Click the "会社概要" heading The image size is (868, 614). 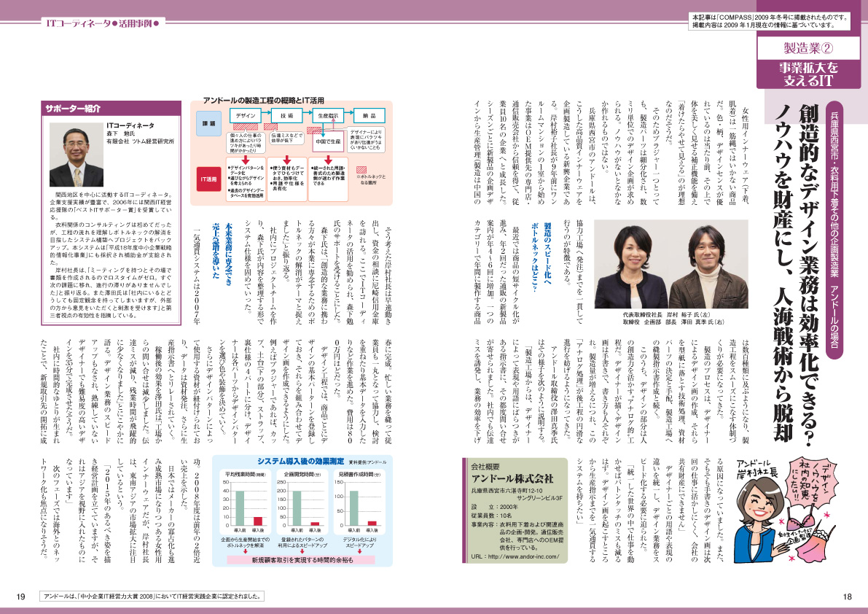click(x=485, y=466)
